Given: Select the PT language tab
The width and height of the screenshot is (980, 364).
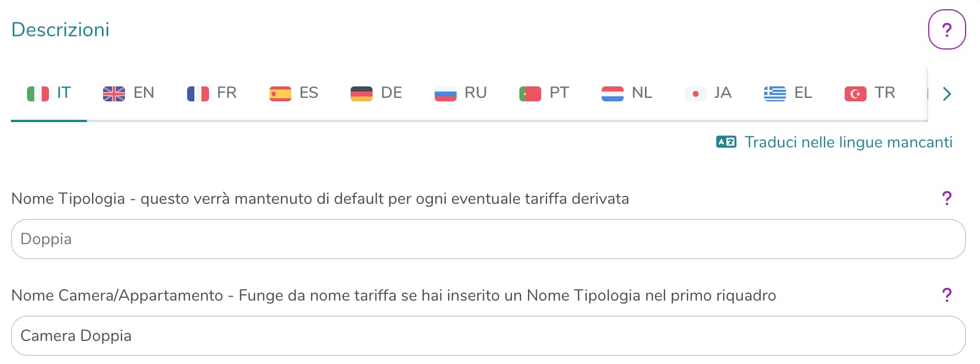Looking at the screenshot, I should 544,93.
